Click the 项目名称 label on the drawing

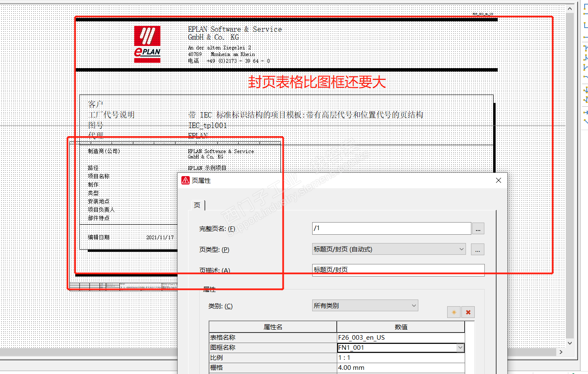(99, 176)
